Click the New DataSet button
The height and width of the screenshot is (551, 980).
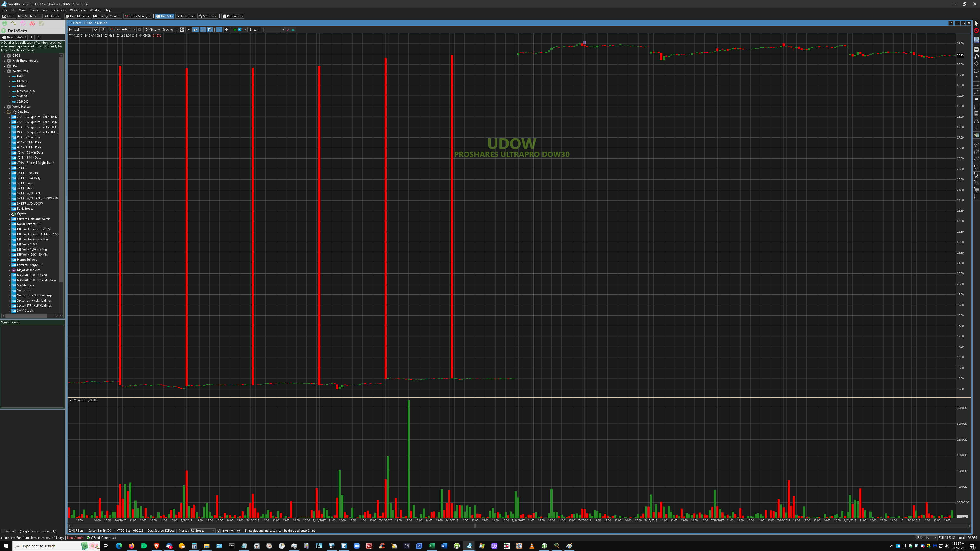coord(14,37)
